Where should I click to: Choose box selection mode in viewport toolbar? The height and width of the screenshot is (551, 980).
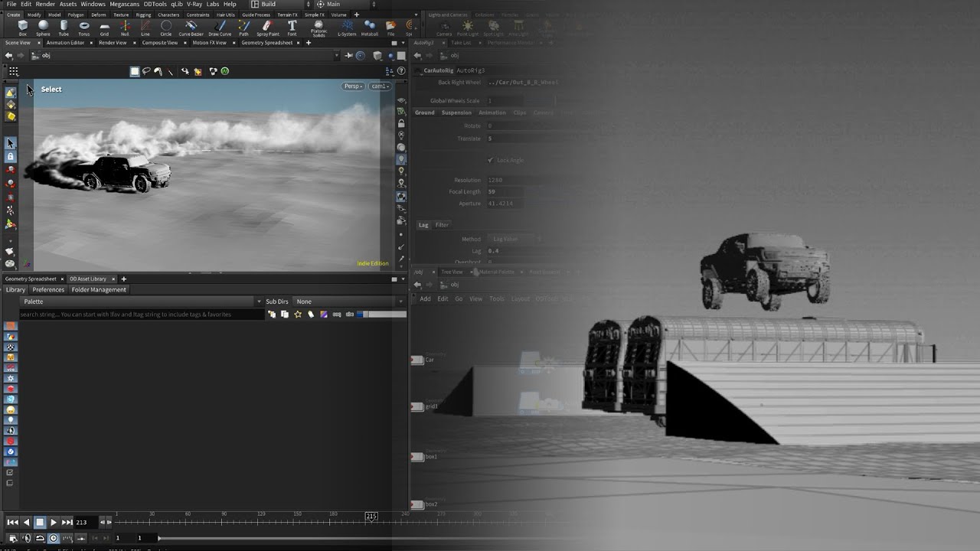coord(135,71)
